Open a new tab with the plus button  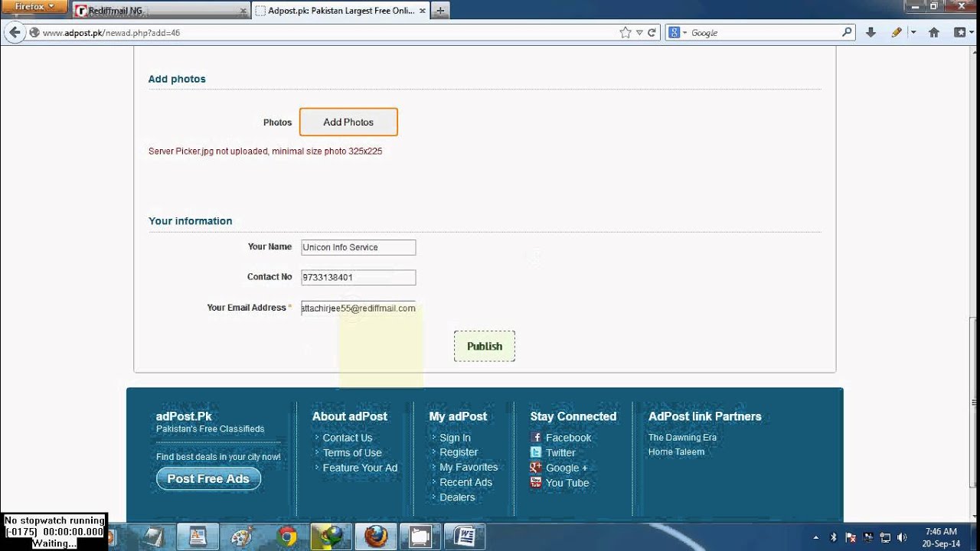[440, 11]
